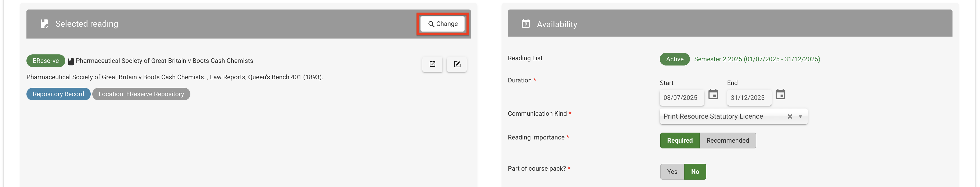Image resolution: width=980 pixels, height=187 pixels.
Task: Click the Change reading search button
Action: tap(443, 24)
